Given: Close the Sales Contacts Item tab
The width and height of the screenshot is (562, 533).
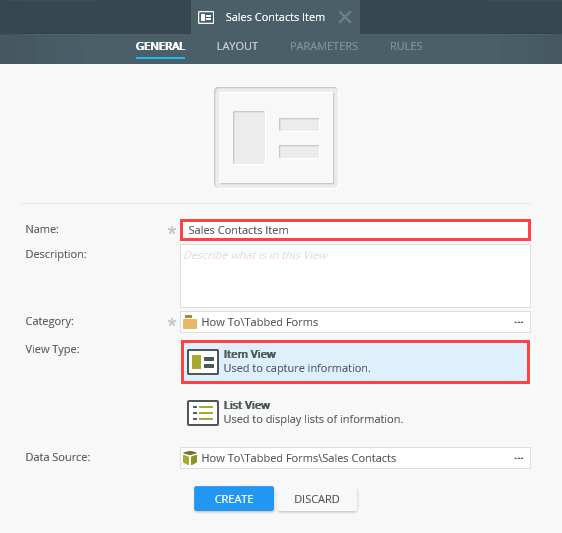Looking at the screenshot, I should (x=345, y=17).
